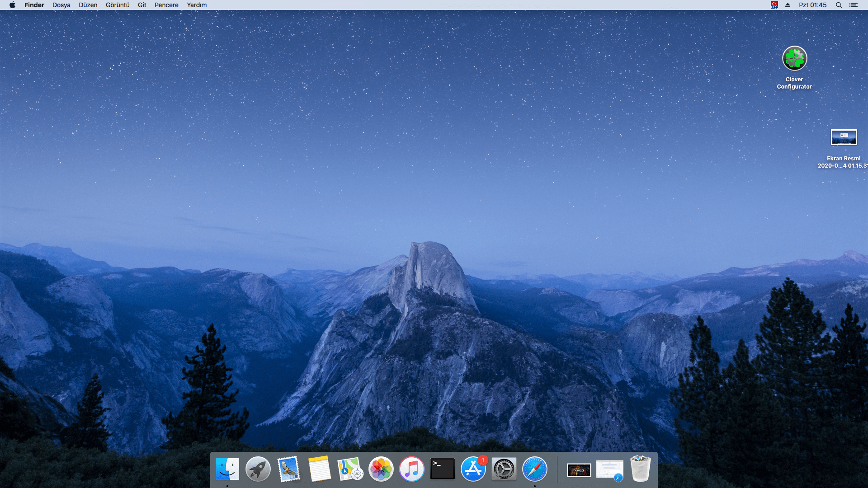Open the Dosya menu
The width and height of the screenshot is (868, 488).
click(x=61, y=5)
